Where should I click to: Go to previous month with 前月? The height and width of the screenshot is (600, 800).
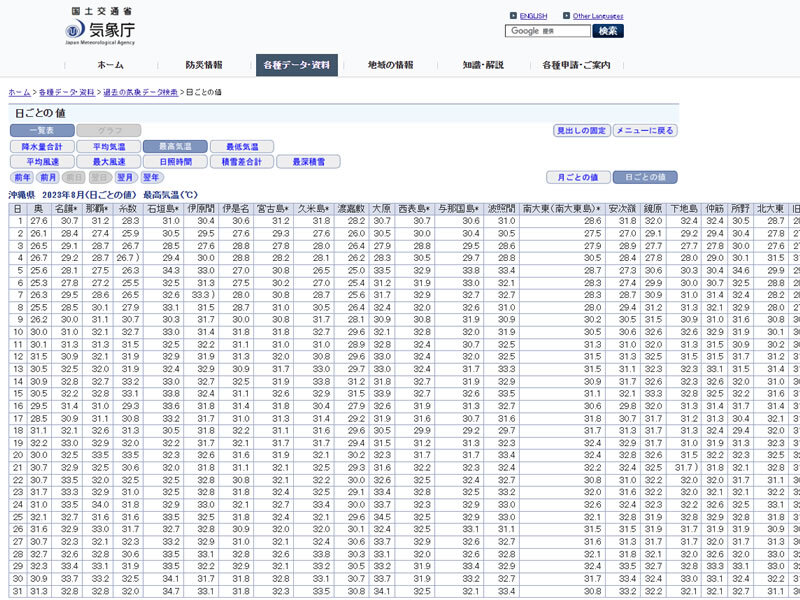(48, 178)
